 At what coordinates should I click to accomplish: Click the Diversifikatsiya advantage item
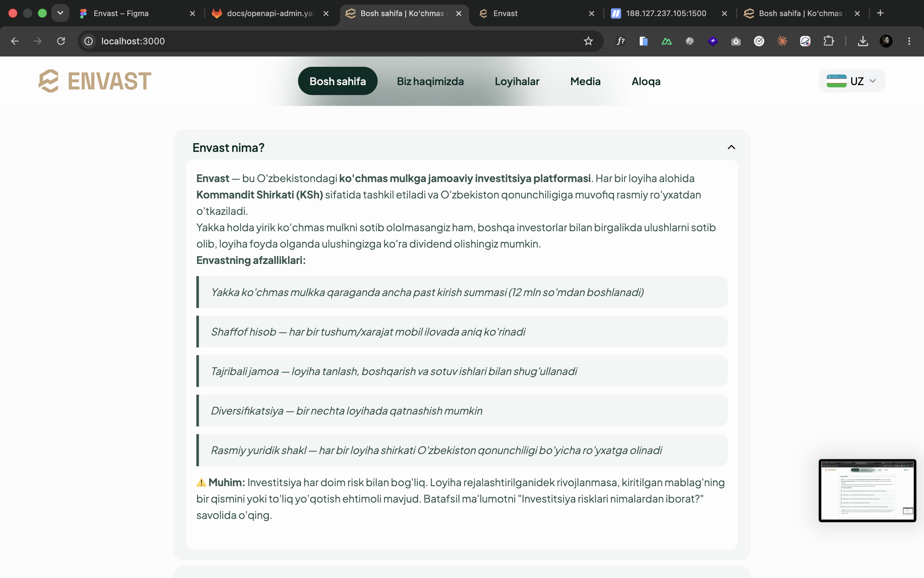tap(462, 411)
